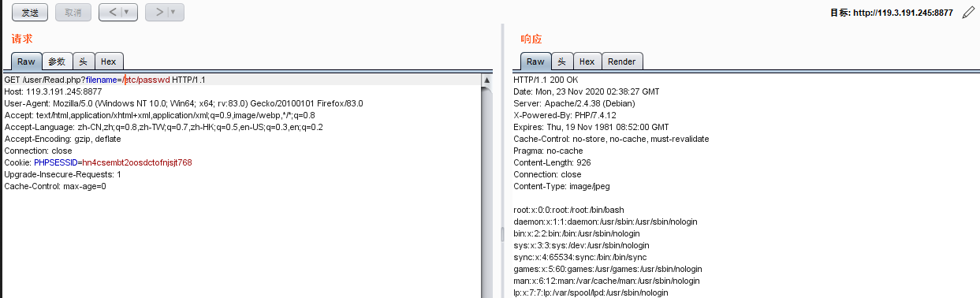Switch to request 参数 tab

57,61
